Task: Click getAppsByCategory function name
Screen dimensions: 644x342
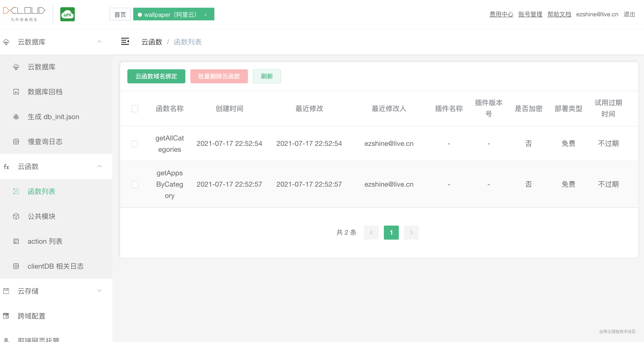Action: point(169,184)
